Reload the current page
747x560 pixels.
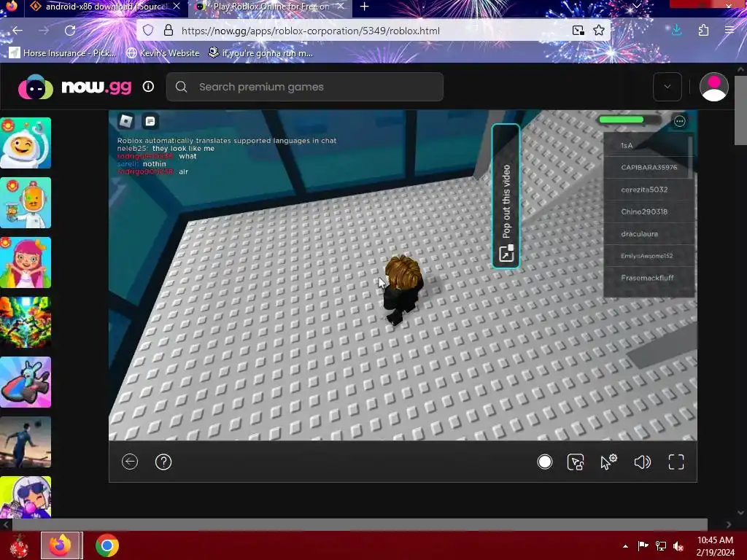click(x=70, y=31)
